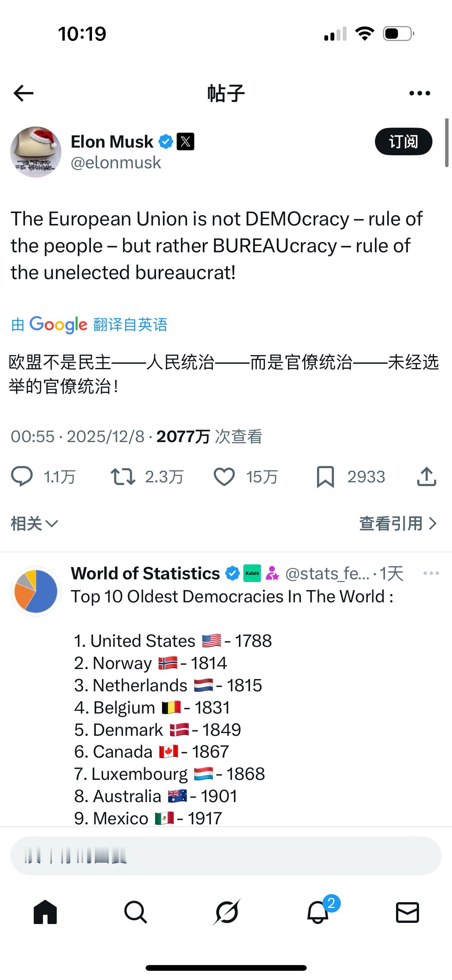Open Grok from the bottom navigation
Viewport: 452px width, 980px height.
[226, 912]
